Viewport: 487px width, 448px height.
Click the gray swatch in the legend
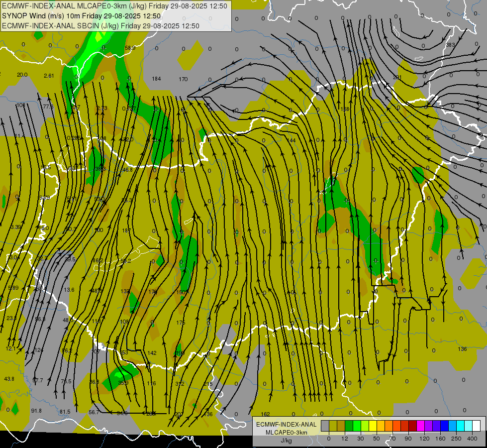[325, 426]
